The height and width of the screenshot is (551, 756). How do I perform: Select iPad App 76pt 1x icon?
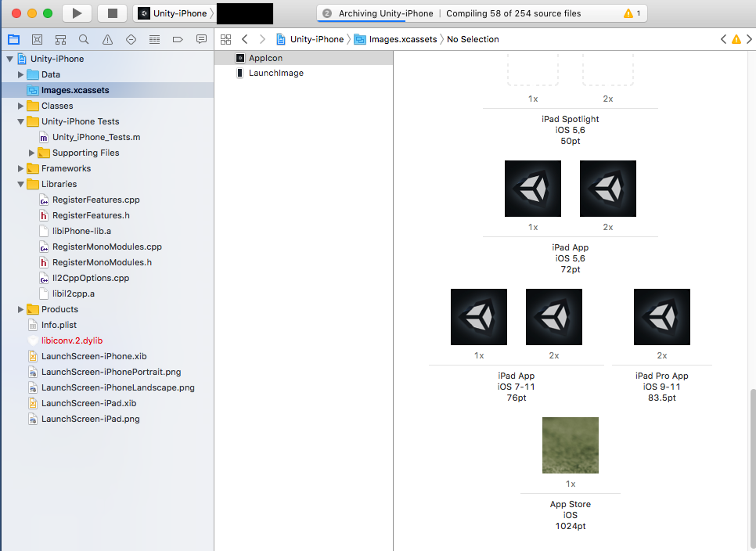[479, 317]
